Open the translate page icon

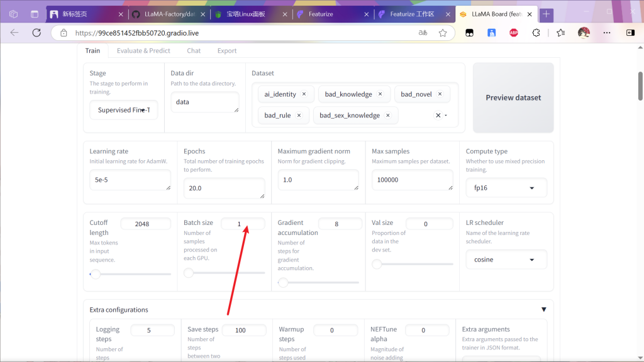(x=423, y=33)
